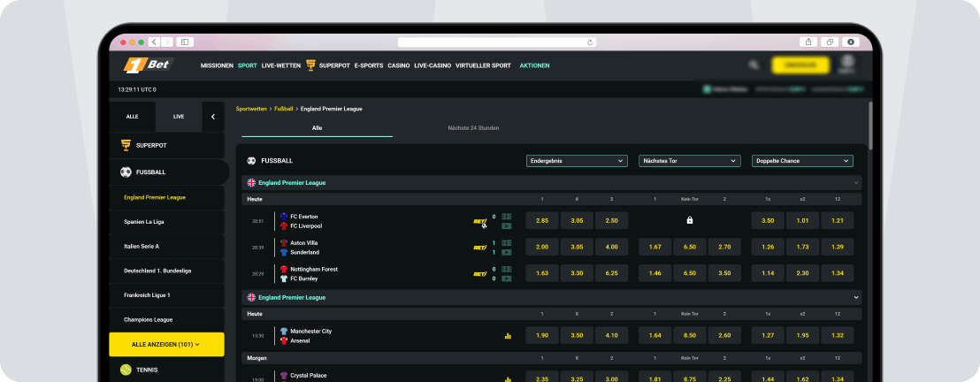Expand the Alle Anzeigen (101) list
Image resolution: width=980 pixels, height=382 pixels.
tap(166, 345)
